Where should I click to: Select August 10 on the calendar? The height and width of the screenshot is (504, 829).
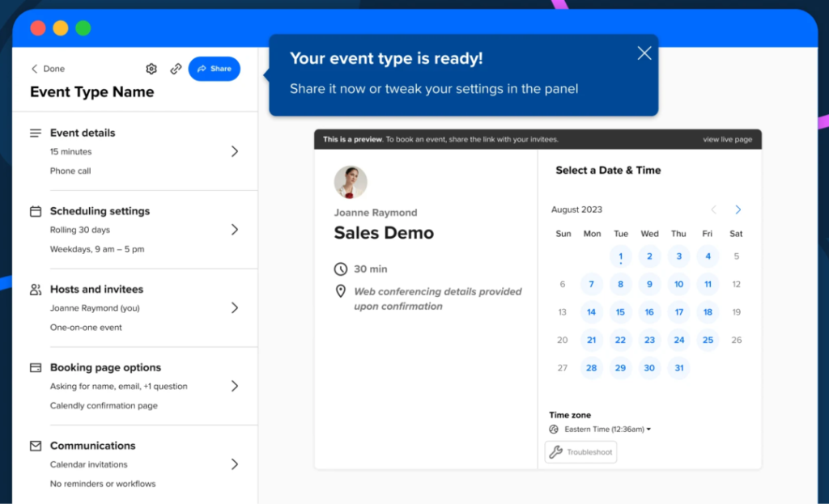click(679, 284)
